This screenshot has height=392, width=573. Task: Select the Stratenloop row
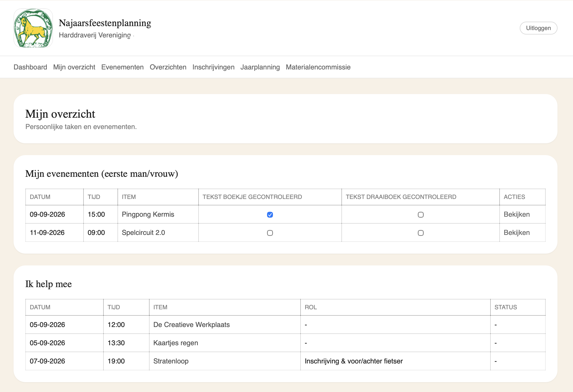click(171, 361)
